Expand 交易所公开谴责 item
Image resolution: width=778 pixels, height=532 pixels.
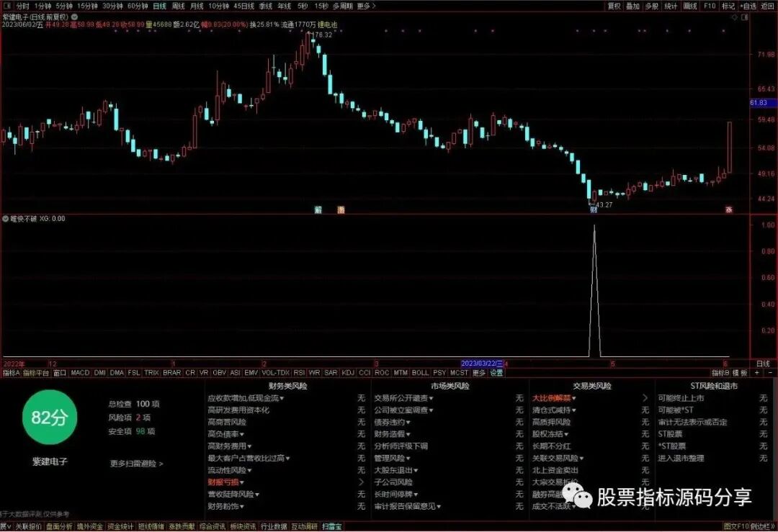[x=403, y=398]
